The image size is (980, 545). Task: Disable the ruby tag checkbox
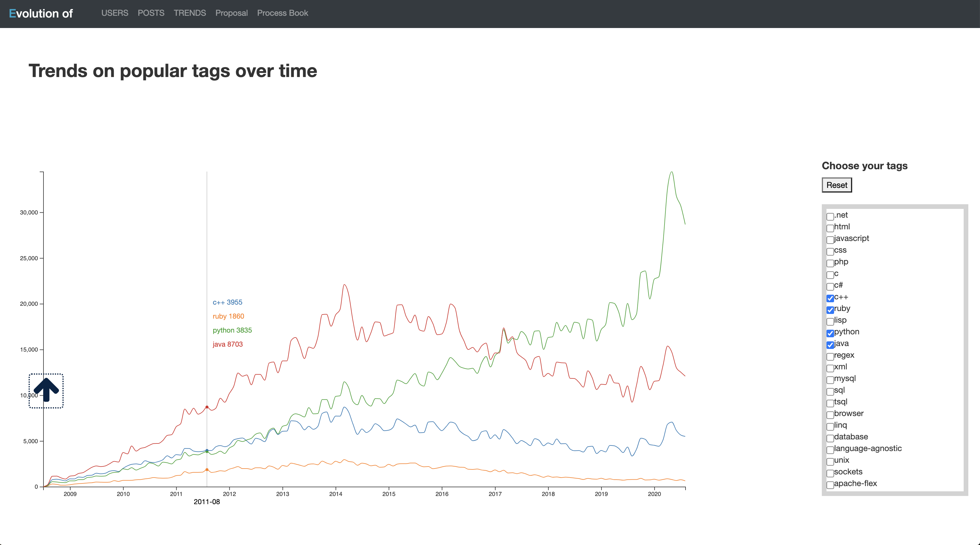tap(830, 310)
